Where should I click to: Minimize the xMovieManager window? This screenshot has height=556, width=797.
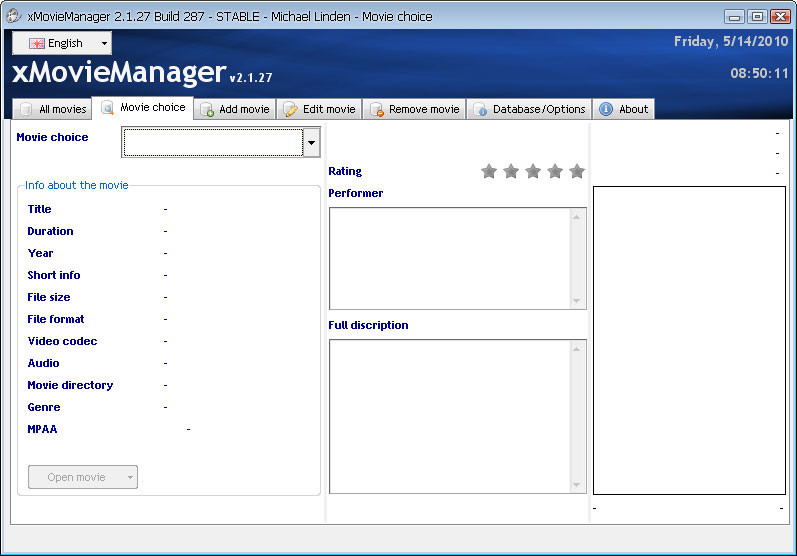click(x=734, y=16)
